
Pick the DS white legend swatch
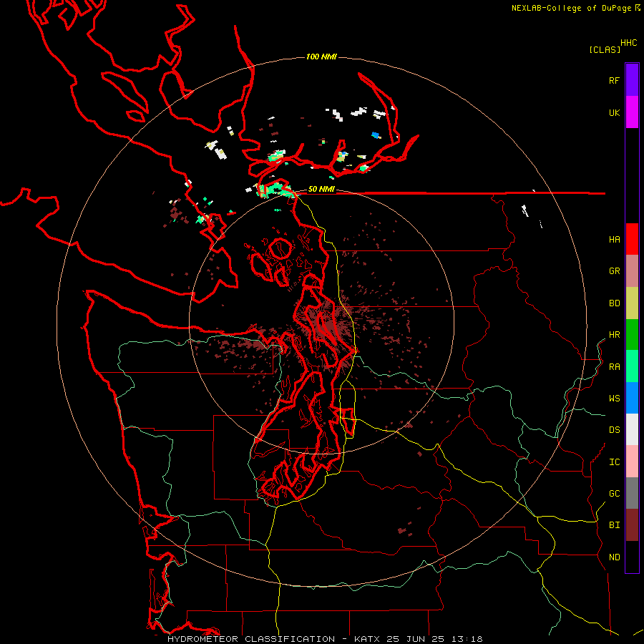pos(632,429)
